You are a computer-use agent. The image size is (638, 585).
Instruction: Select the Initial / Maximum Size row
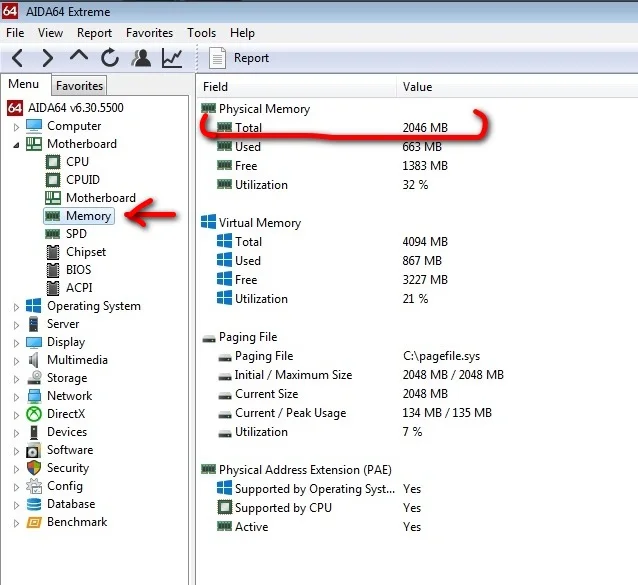point(361,375)
